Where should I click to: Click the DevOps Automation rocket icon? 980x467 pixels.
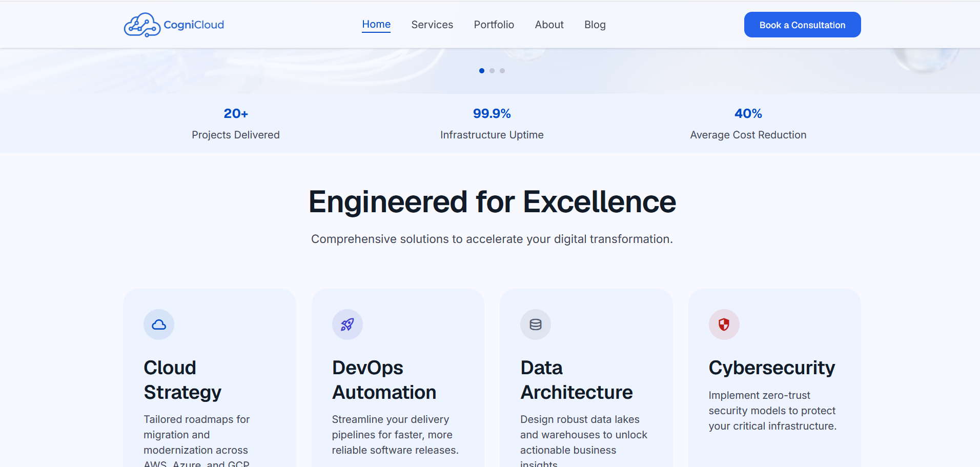click(348, 324)
